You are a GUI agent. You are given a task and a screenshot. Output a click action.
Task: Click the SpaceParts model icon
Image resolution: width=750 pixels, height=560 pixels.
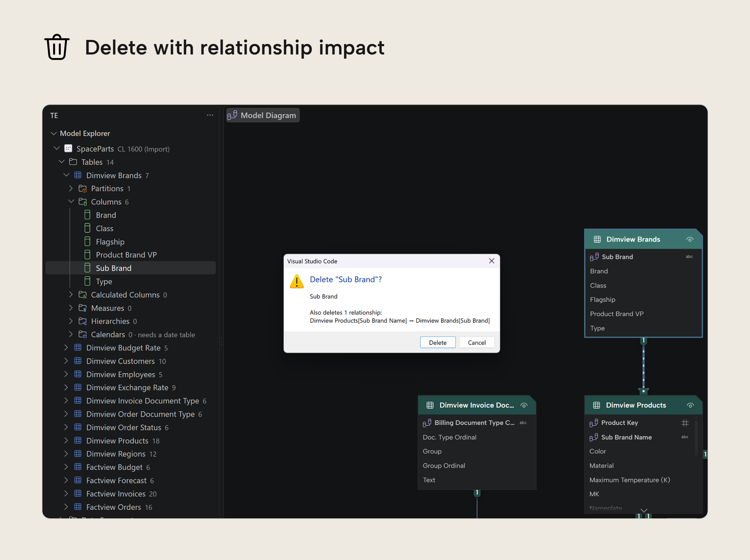(68, 149)
